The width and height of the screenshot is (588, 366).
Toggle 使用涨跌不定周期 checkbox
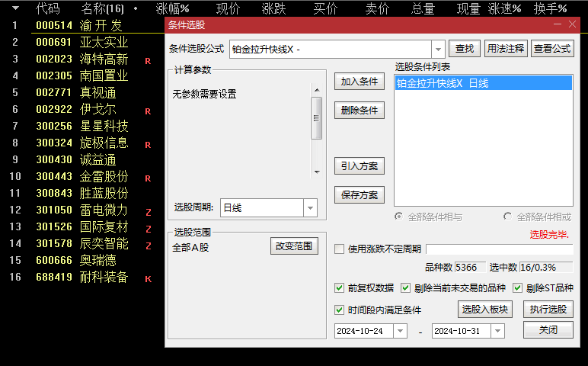340,249
